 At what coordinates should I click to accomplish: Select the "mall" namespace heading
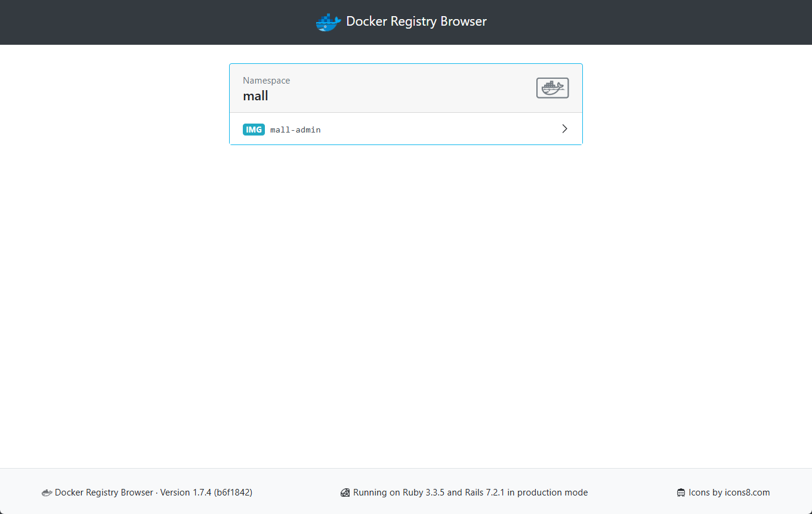(255, 96)
